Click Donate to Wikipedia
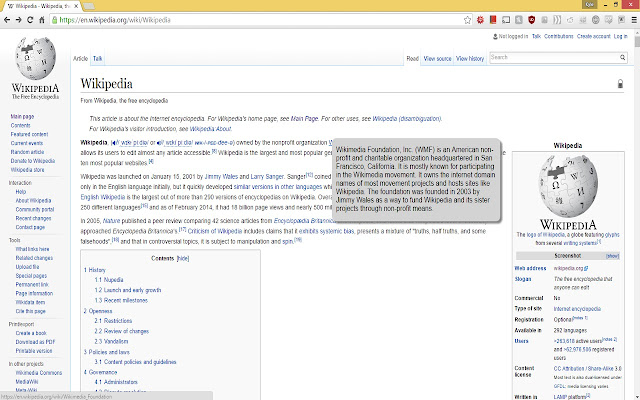Screen dimensions: 640x400 (33, 161)
